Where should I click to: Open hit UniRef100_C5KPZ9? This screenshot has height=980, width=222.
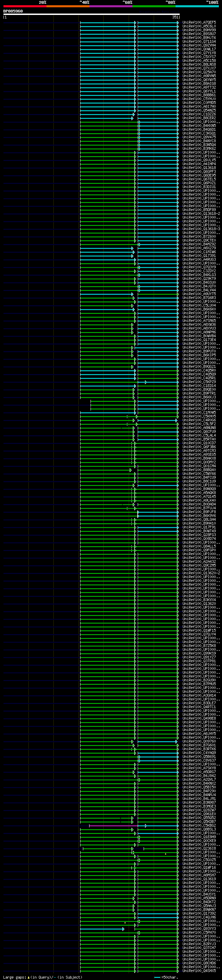199,382
